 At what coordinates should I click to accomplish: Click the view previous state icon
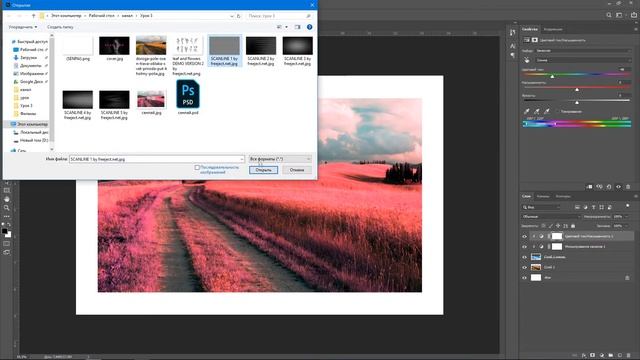coord(599,187)
